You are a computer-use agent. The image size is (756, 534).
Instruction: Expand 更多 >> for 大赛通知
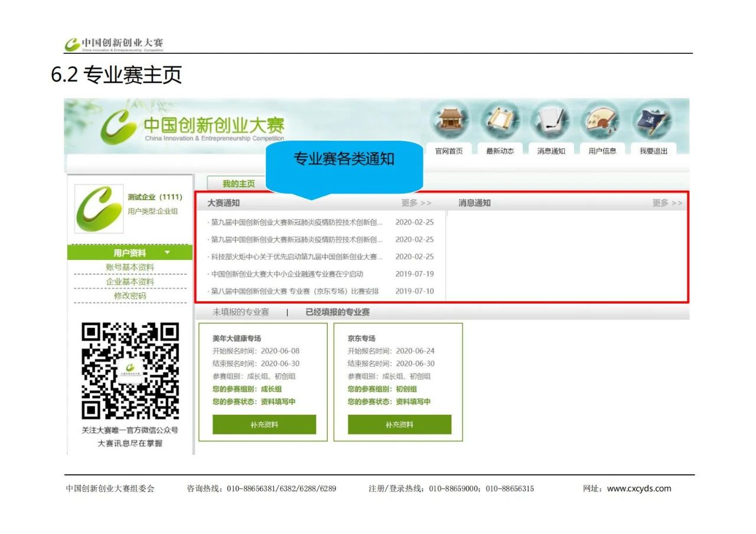pos(416,203)
